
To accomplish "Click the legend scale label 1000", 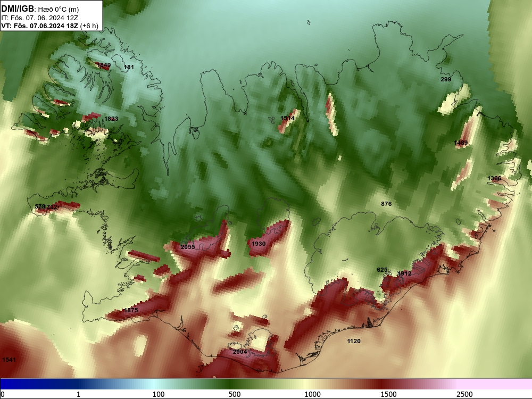I will [x=312, y=394].
